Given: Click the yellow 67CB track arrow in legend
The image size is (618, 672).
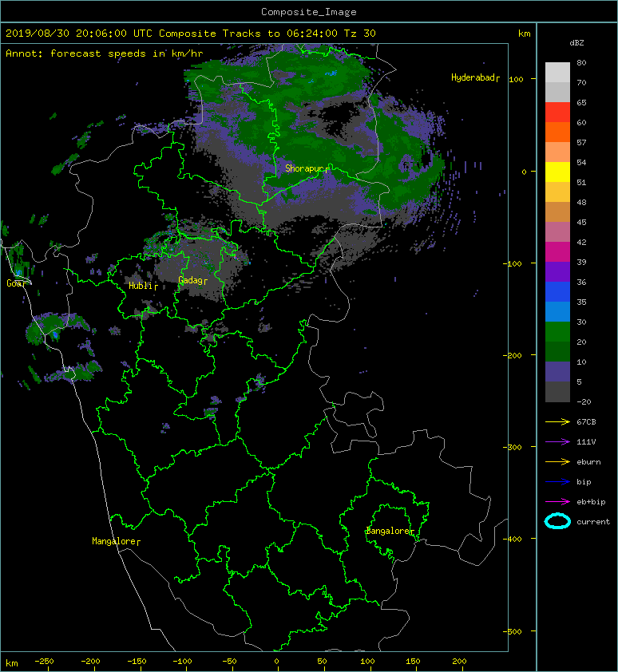Looking at the screenshot, I should pyautogui.click(x=557, y=422).
